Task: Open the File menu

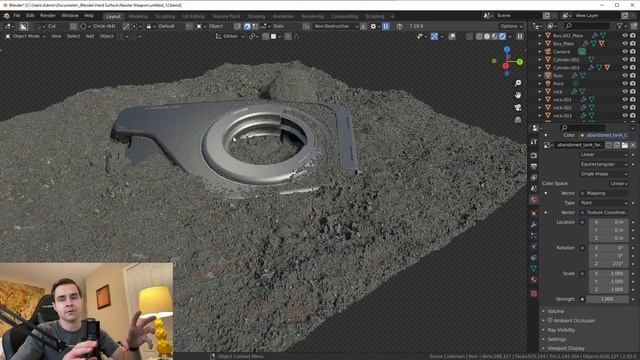Action: [x=17, y=16]
